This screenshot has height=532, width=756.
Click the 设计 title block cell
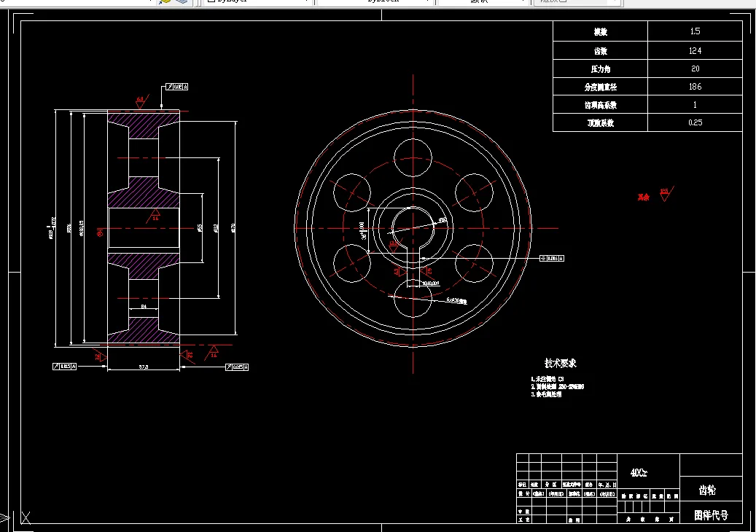(x=523, y=494)
